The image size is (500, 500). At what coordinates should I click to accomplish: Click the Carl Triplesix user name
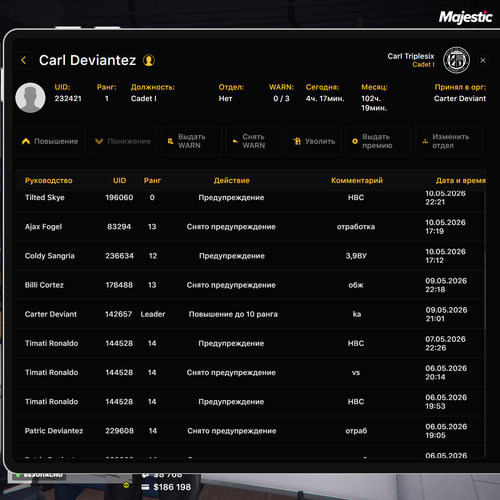(x=411, y=56)
